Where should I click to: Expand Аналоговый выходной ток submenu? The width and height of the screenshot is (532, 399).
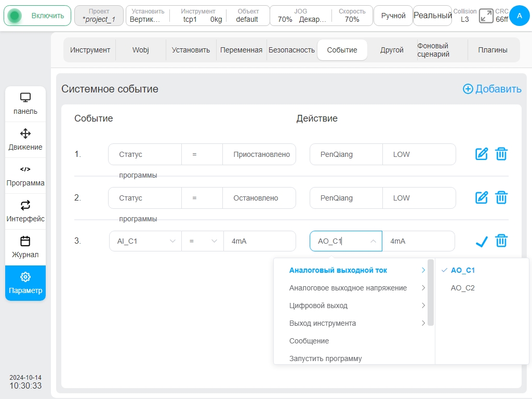tap(354, 270)
